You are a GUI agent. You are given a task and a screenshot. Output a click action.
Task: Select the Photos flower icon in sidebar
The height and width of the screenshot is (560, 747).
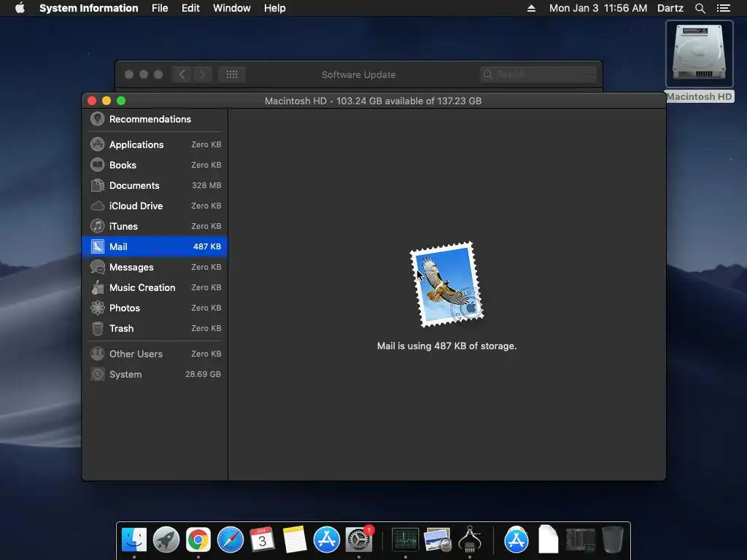point(97,308)
